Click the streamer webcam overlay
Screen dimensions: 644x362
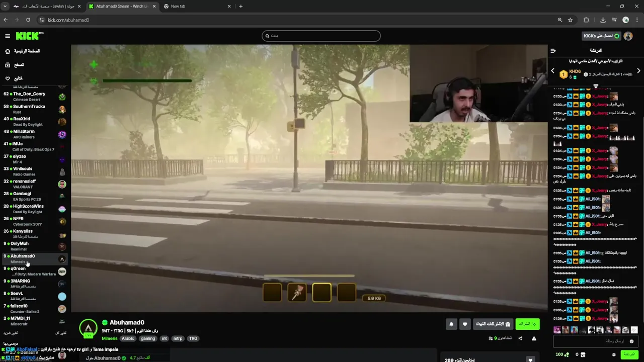click(478, 83)
